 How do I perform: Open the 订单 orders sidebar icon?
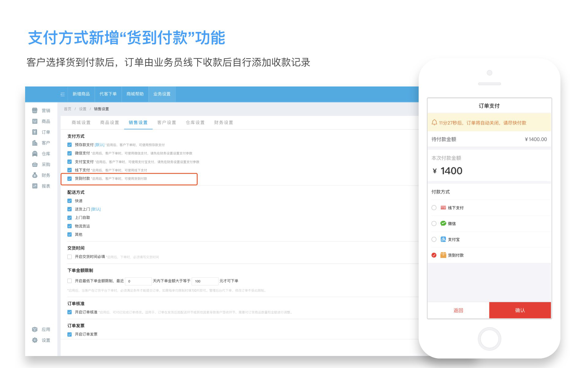coord(35,132)
